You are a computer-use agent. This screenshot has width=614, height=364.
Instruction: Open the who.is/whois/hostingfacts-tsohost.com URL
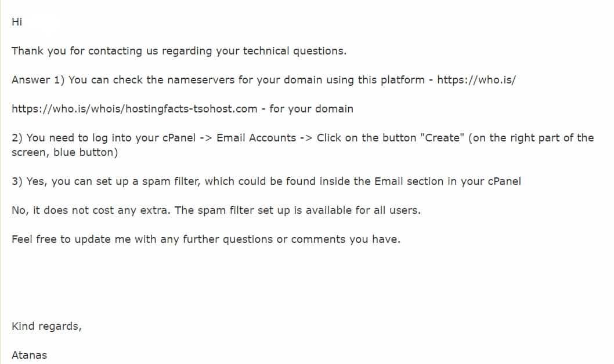(x=134, y=109)
